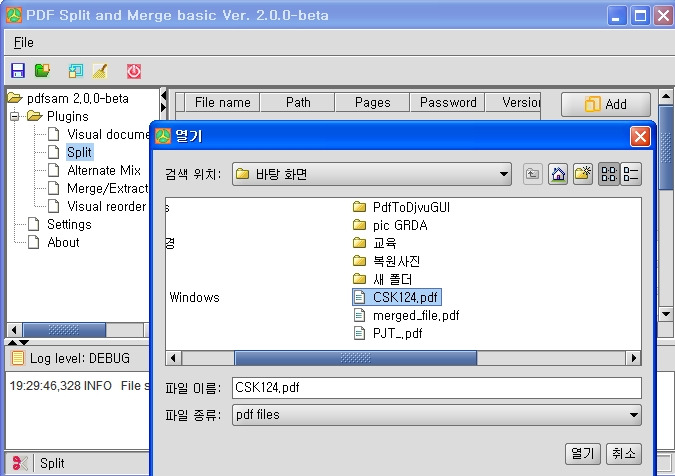Select the Split plugin in tree
The image size is (675, 476).
pos(79,152)
